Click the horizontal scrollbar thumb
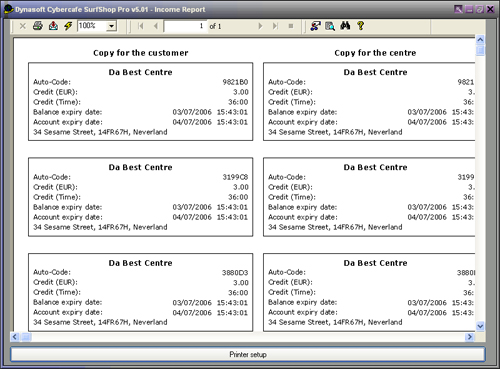The image size is (500, 369). [26, 337]
